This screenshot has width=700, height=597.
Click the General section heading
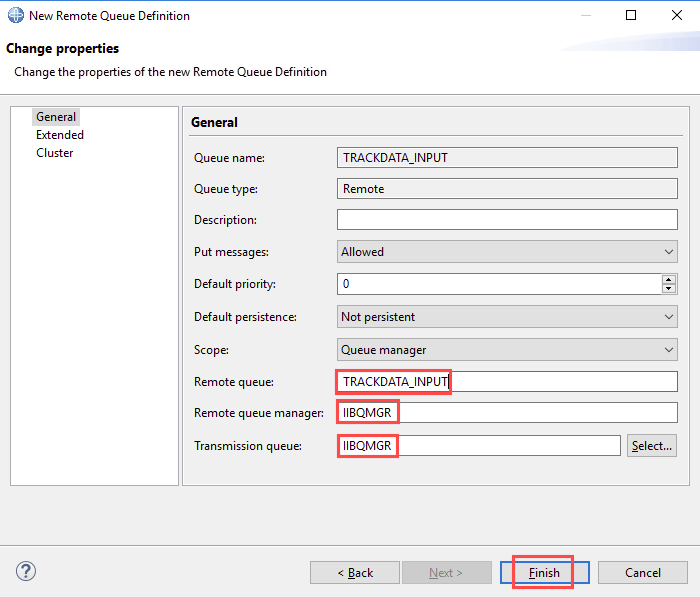214,122
